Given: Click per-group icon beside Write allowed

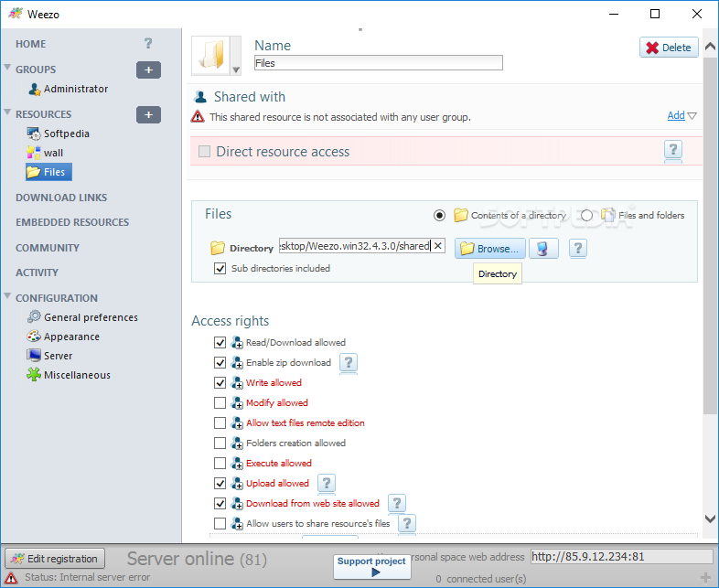Looking at the screenshot, I should 237,382.
